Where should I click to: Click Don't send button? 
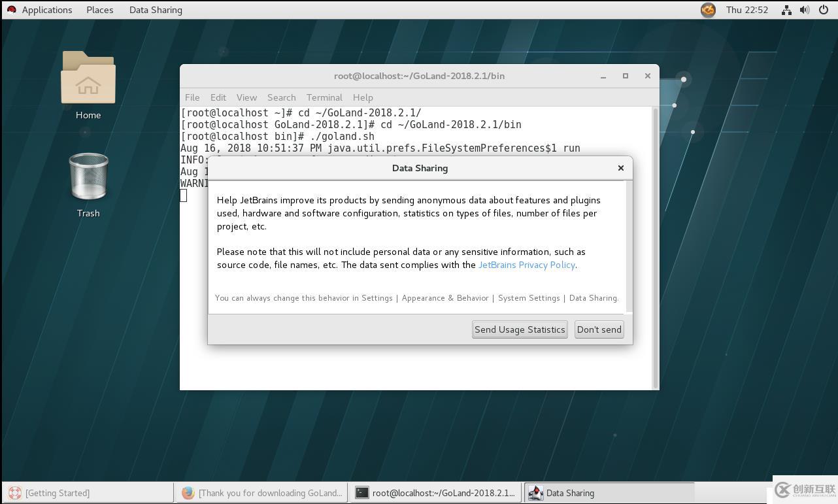click(x=599, y=329)
